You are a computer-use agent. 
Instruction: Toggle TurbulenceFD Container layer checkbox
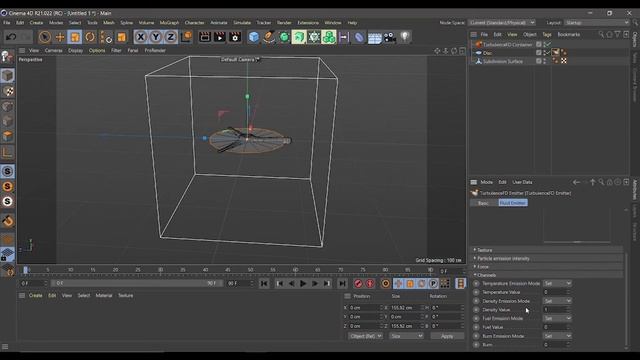(539, 44)
